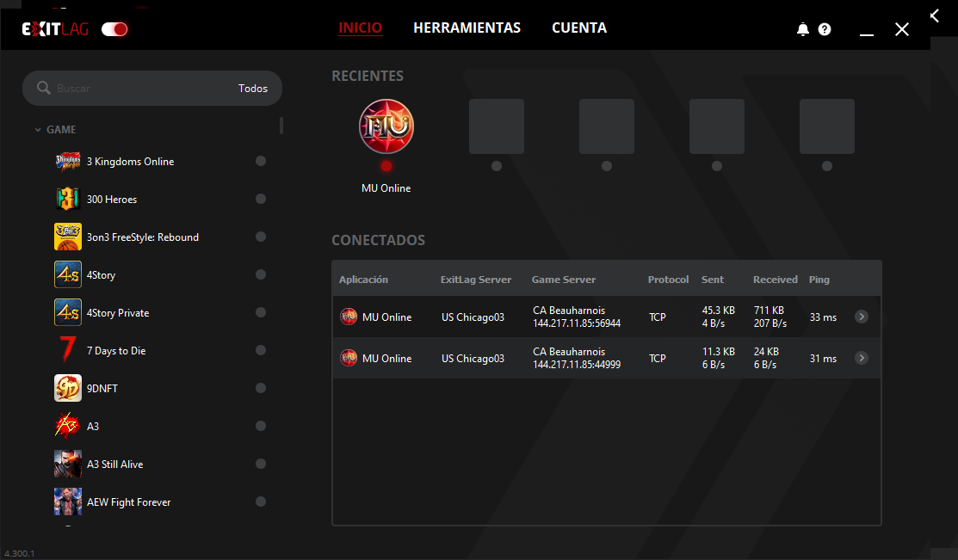Select A3 Still Alive game icon
The image size is (958, 560).
tap(68, 465)
